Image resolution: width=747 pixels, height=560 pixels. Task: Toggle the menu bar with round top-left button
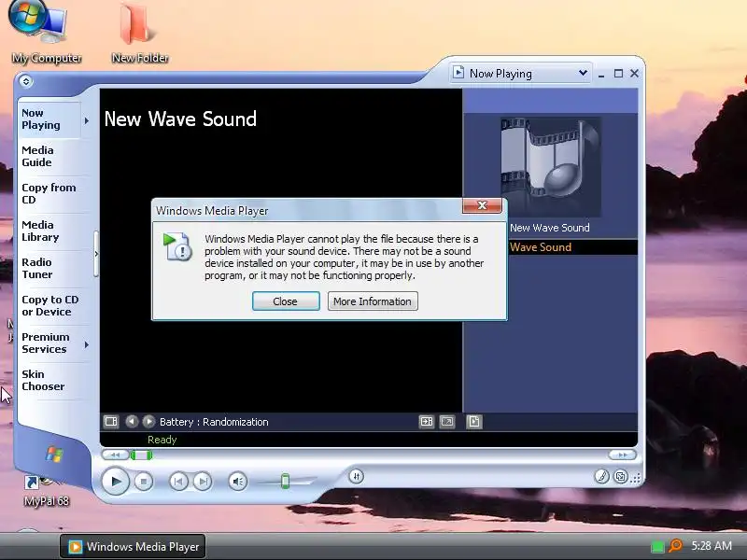(x=26, y=81)
